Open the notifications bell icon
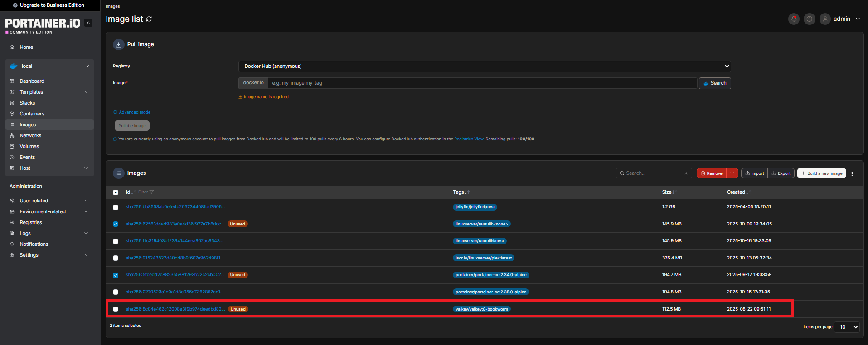Screen dimensions: 868x345 794,19
